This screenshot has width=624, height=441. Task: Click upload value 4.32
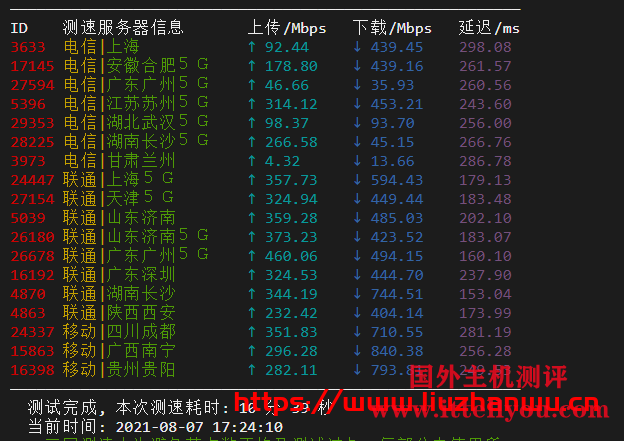[x=282, y=161]
